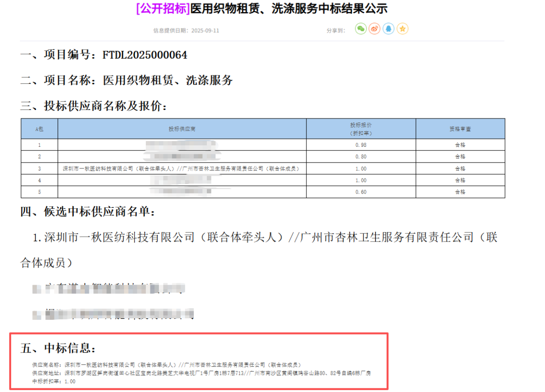Share to Weibo using the red icon
Screen dimensions: 545x392
pyautogui.click(x=374, y=29)
